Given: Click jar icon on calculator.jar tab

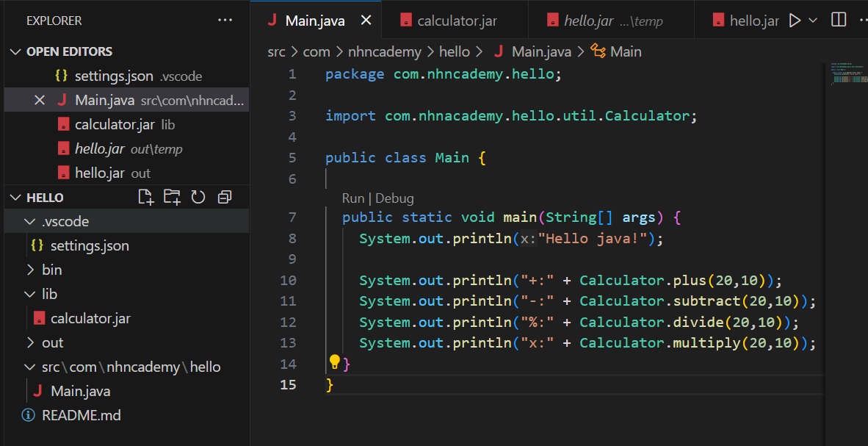Looking at the screenshot, I should point(406,21).
